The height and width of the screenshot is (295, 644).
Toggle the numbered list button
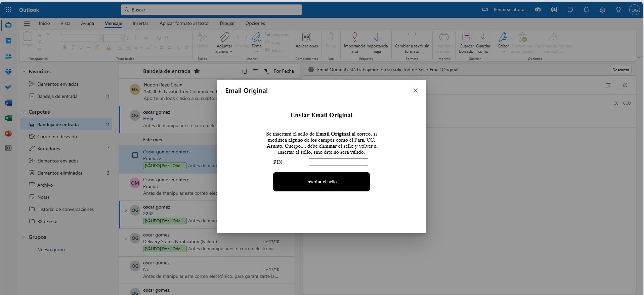coord(137,38)
